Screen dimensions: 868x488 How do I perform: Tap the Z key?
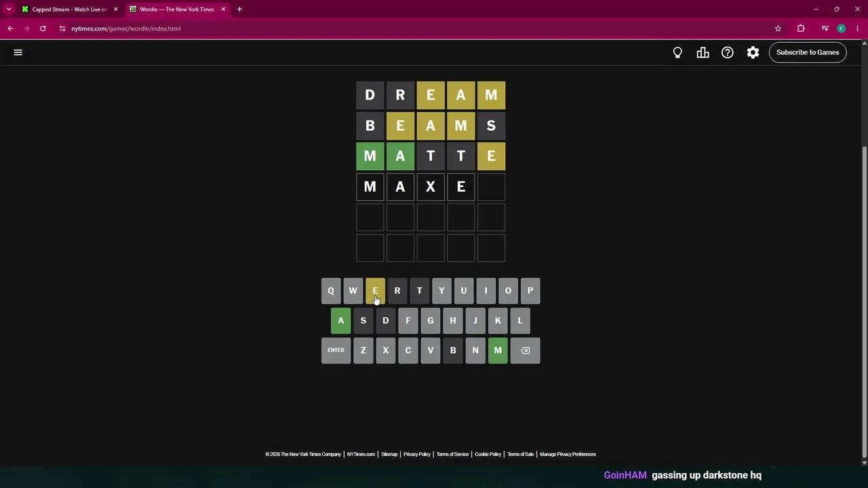363,350
